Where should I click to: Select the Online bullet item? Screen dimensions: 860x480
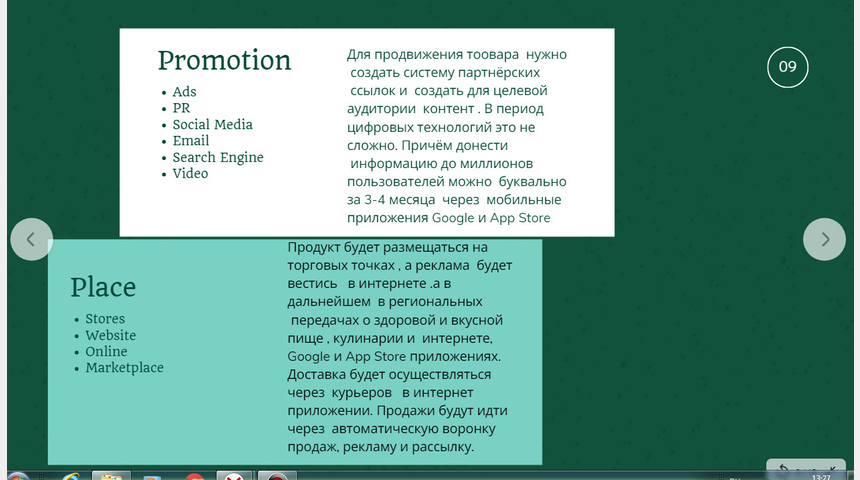click(x=106, y=351)
